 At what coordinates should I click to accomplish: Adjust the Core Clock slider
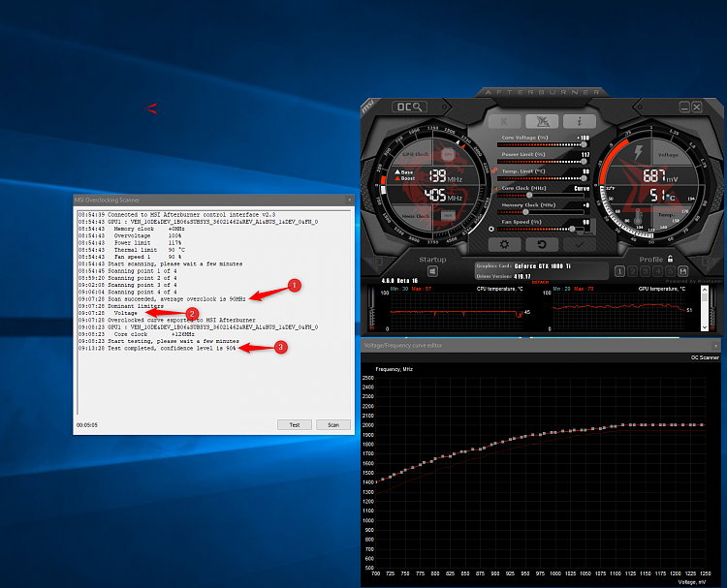click(x=541, y=195)
